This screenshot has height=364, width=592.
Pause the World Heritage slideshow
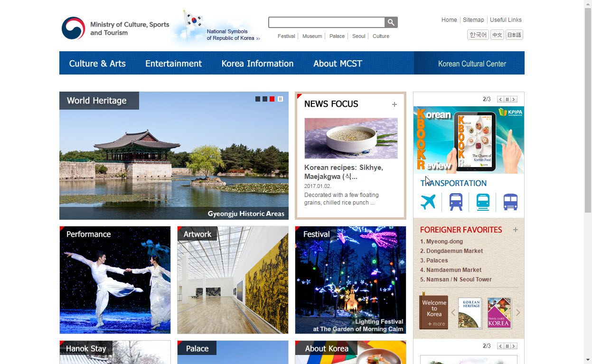(x=280, y=99)
